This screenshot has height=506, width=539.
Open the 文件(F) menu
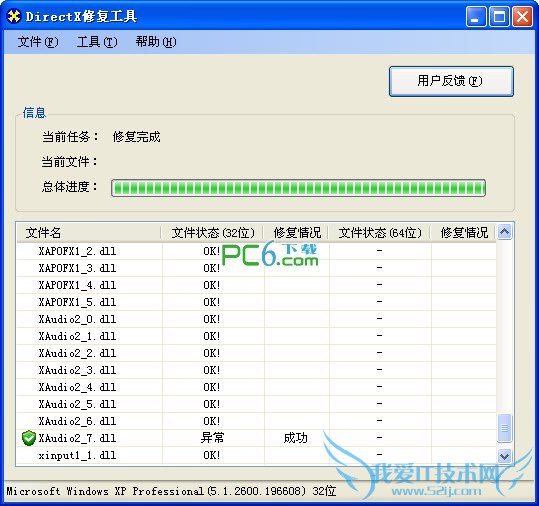coord(38,42)
